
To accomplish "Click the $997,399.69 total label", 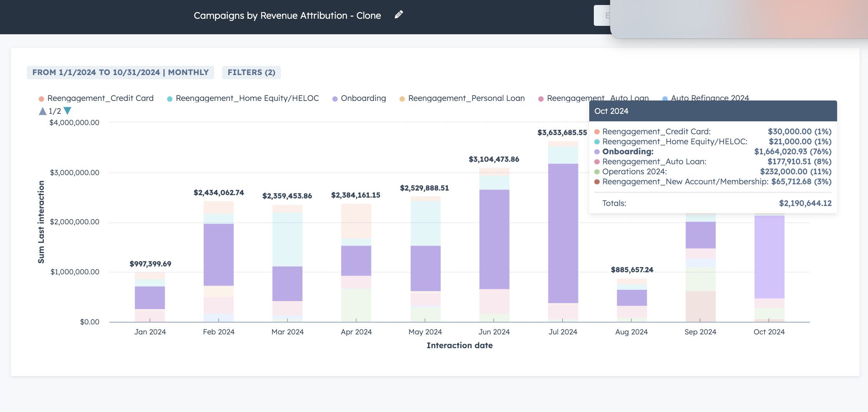I will (x=150, y=264).
